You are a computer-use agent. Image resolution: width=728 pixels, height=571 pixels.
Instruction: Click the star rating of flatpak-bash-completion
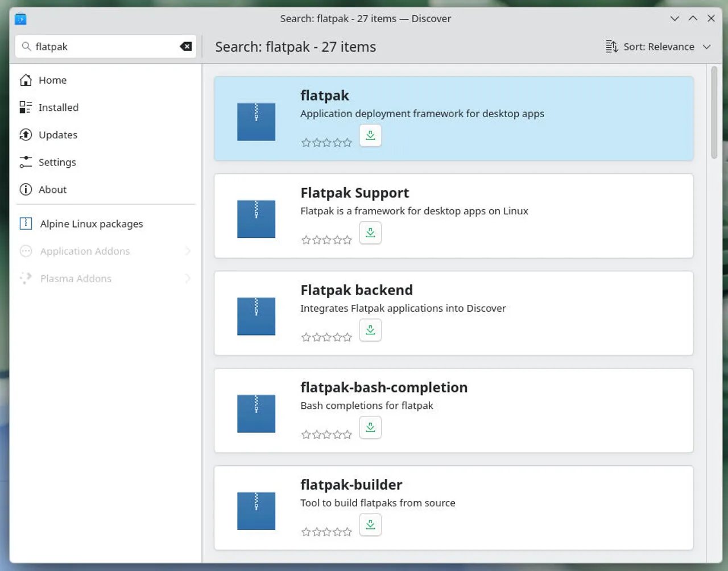coord(326,435)
